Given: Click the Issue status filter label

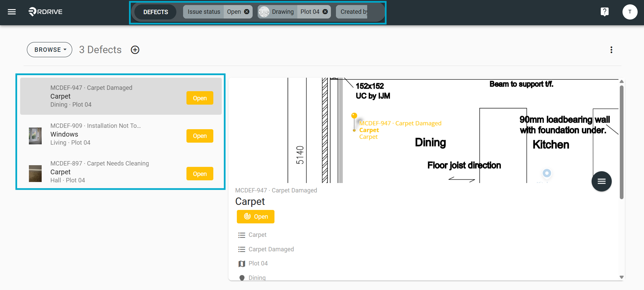Looking at the screenshot, I should [x=204, y=12].
